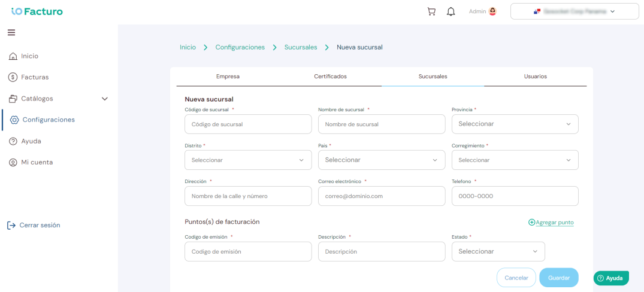Click the Cerrar sesión exit icon

[11, 225]
